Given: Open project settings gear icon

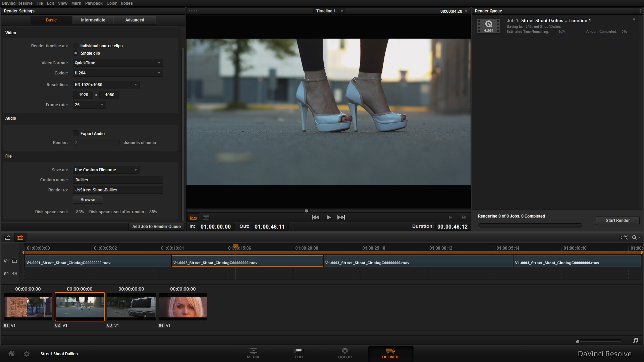Looking at the screenshot, I should [27, 354].
